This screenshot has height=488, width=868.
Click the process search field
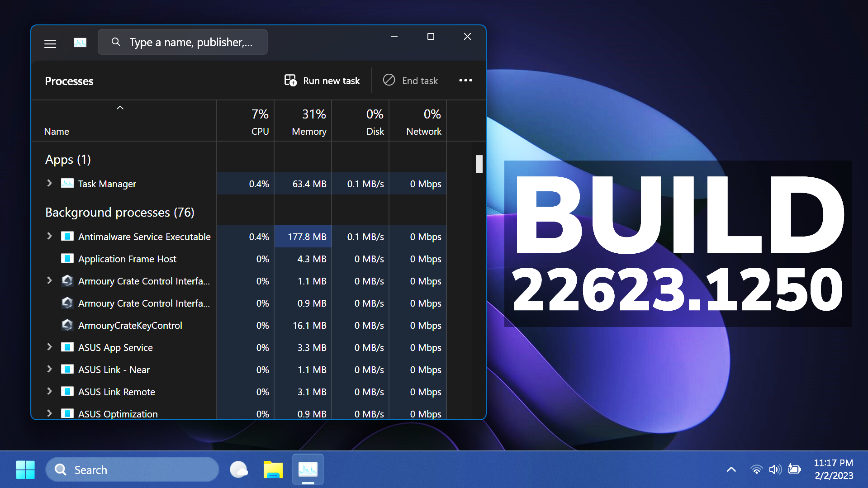click(183, 42)
